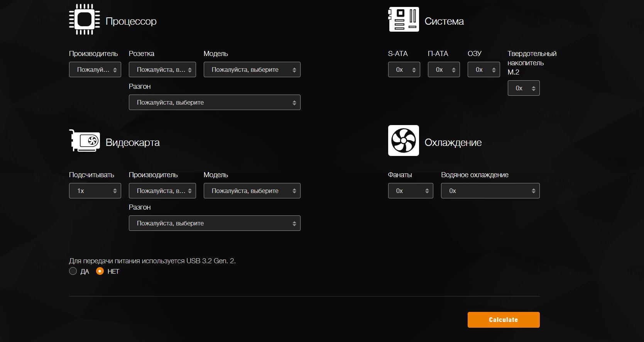Screen dimensions: 644x342
Task: Open the S-ATA count dropdown
Action: 404,69
